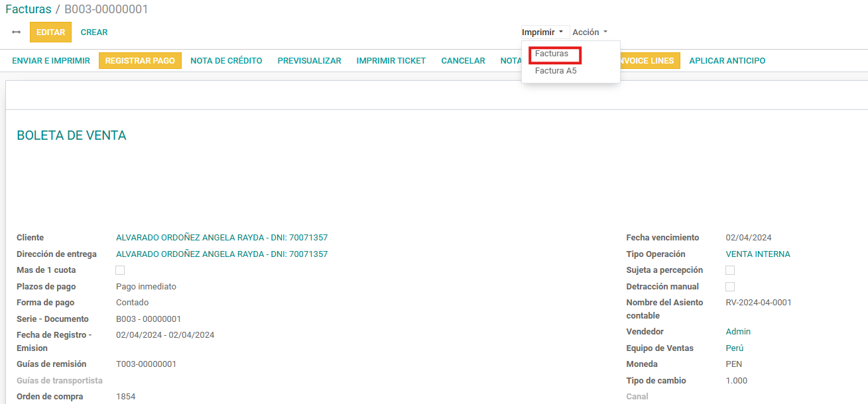Click APLICAR ANTICIPO
This screenshot has width=868, height=404.
(727, 61)
